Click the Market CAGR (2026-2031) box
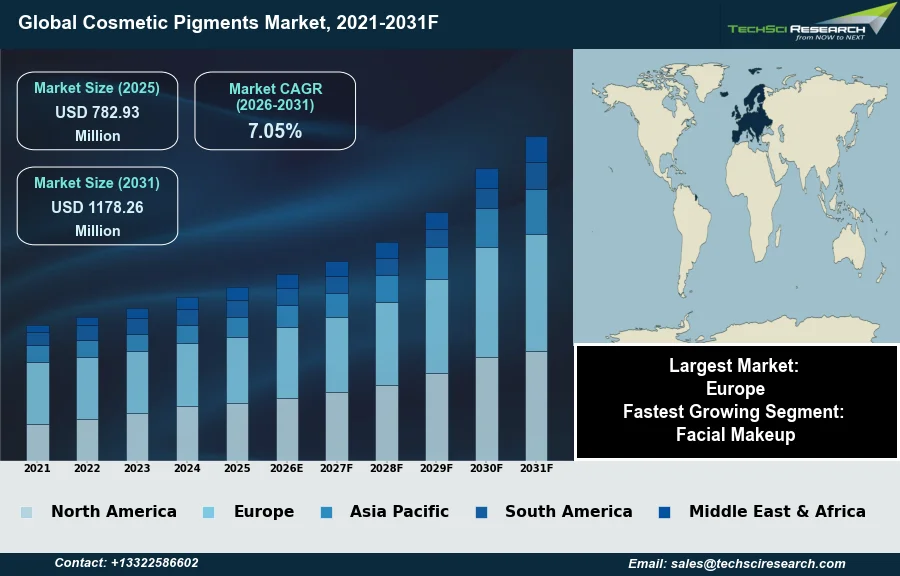The image size is (900, 576). (275, 111)
